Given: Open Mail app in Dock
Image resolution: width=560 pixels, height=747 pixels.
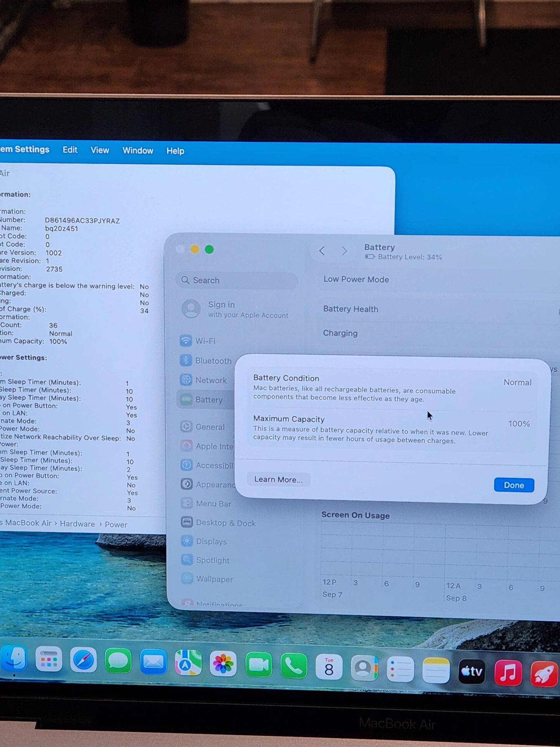Looking at the screenshot, I should click(153, 662).
